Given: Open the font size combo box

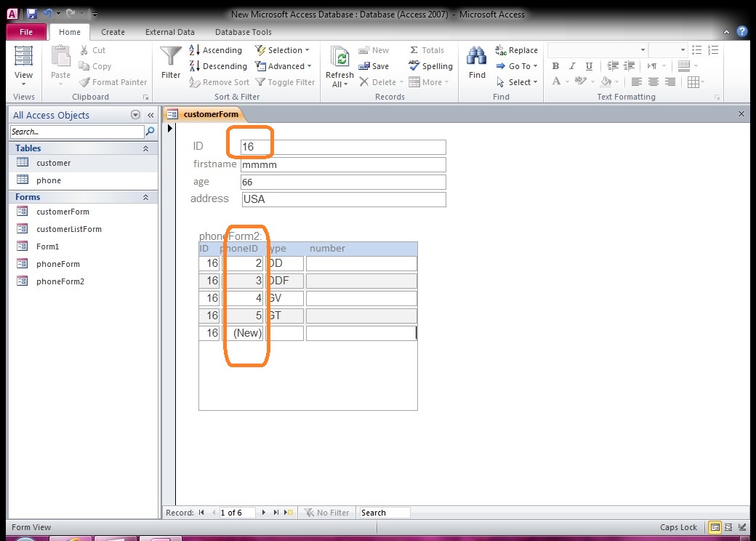Looking at the screenshot, I should click(x=668, y=50).
